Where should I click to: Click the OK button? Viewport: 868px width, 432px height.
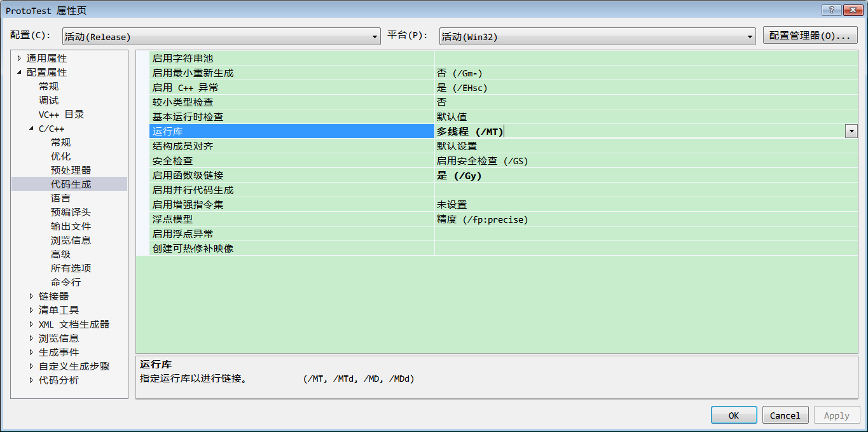(734, 415)
